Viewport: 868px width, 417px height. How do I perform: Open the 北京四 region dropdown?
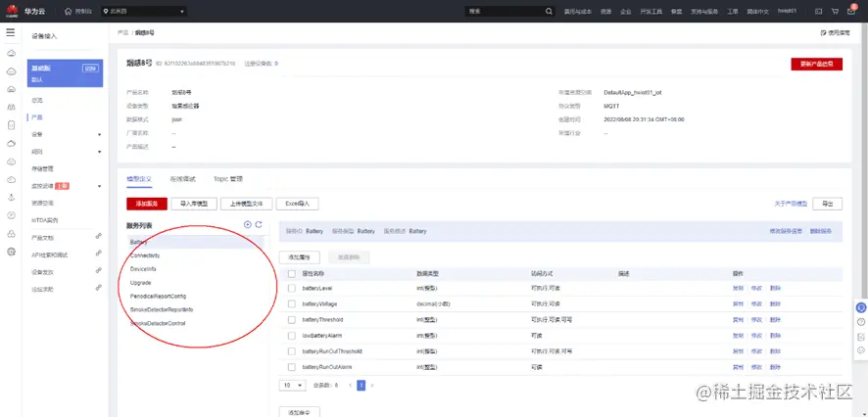(144, 11)
